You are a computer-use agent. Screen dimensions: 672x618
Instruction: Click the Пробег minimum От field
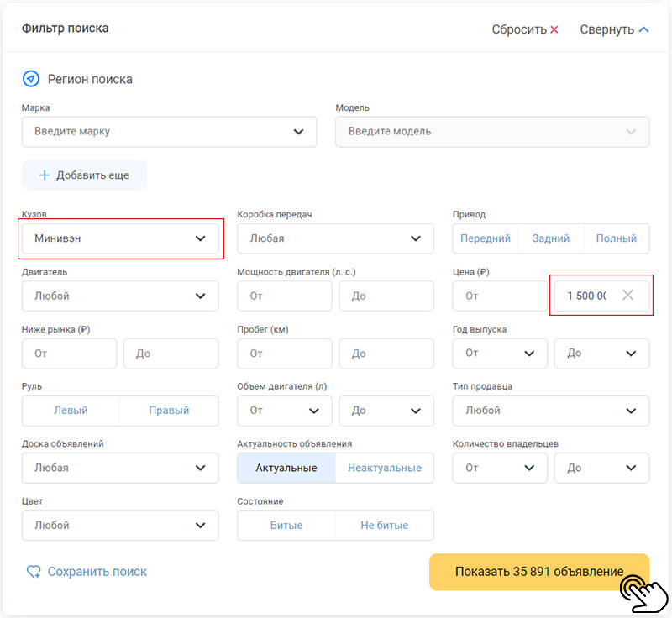pos(285,354)
